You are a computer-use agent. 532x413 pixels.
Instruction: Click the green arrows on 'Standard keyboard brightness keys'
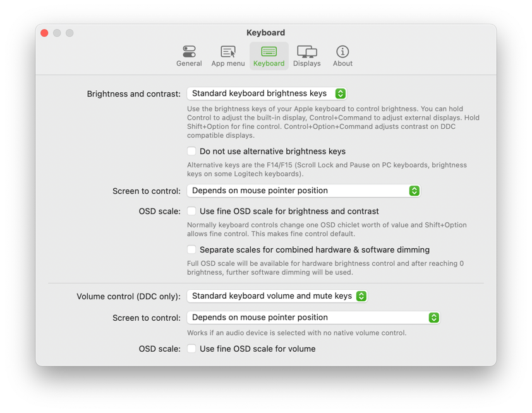(341, 93)
